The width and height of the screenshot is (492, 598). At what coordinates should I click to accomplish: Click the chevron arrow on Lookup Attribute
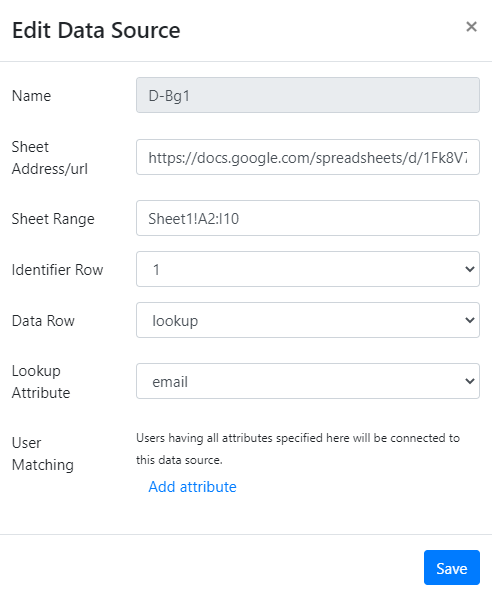(x=470, y=381)
